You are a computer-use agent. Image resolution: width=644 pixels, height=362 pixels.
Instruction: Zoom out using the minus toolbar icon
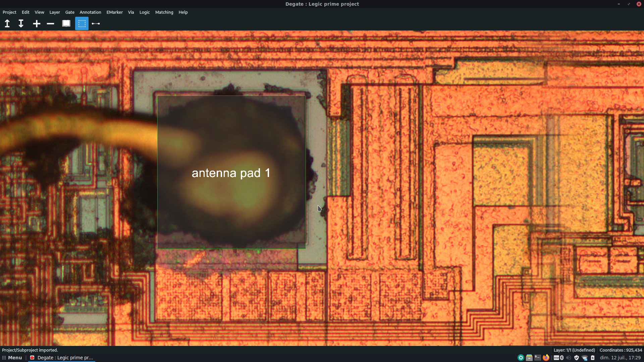point(50,23)
